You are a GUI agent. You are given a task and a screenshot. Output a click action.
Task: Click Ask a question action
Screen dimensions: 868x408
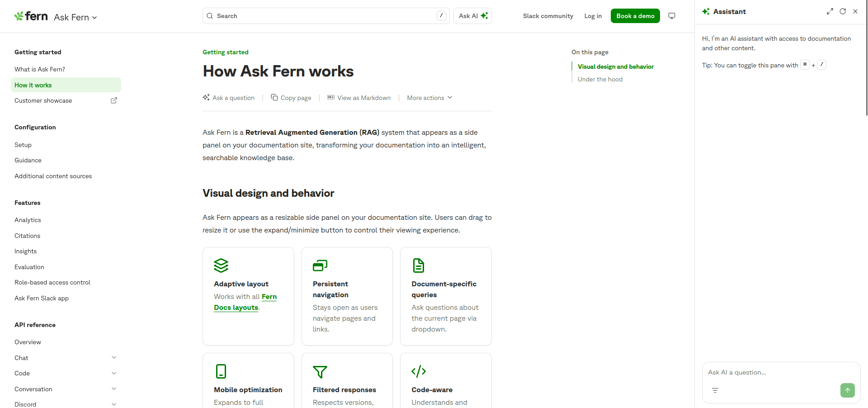[x=229, y=98]
